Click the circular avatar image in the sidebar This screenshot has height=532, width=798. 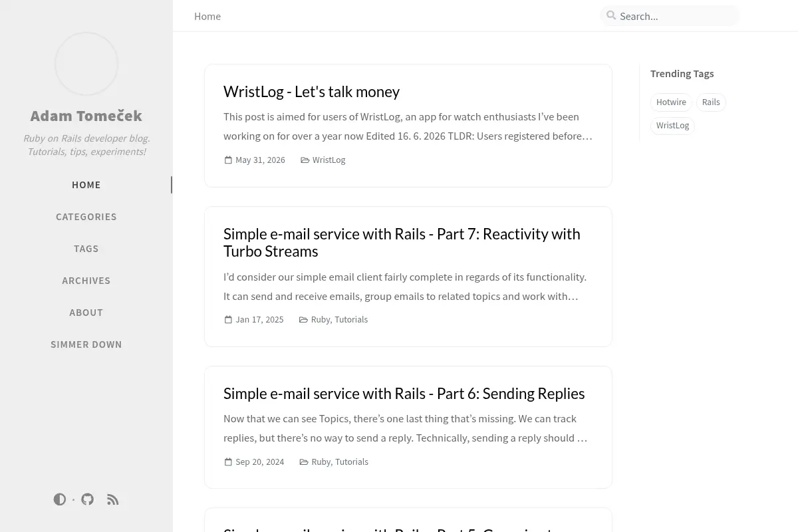click(86, 64)
